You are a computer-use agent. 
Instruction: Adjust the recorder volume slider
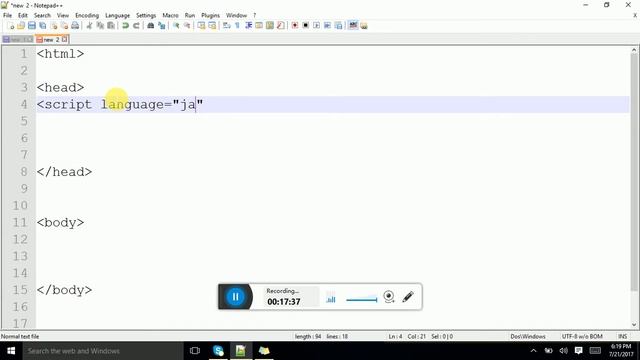point(362,300)
